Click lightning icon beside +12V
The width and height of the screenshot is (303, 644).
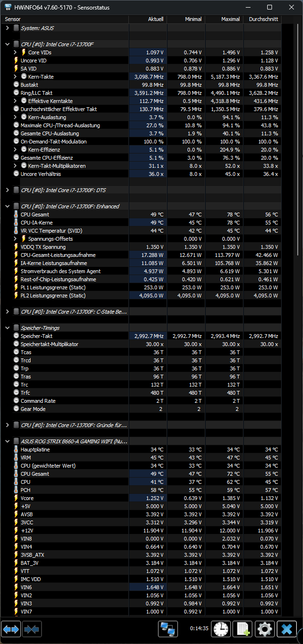[x=16, y=531]
